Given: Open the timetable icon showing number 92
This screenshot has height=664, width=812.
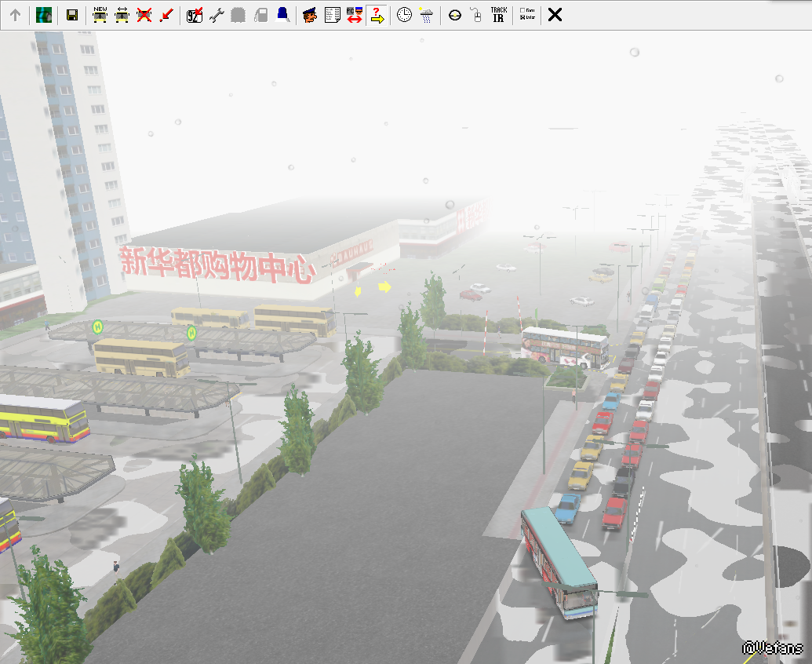Looking at the screenshot, I should [195, 15].
